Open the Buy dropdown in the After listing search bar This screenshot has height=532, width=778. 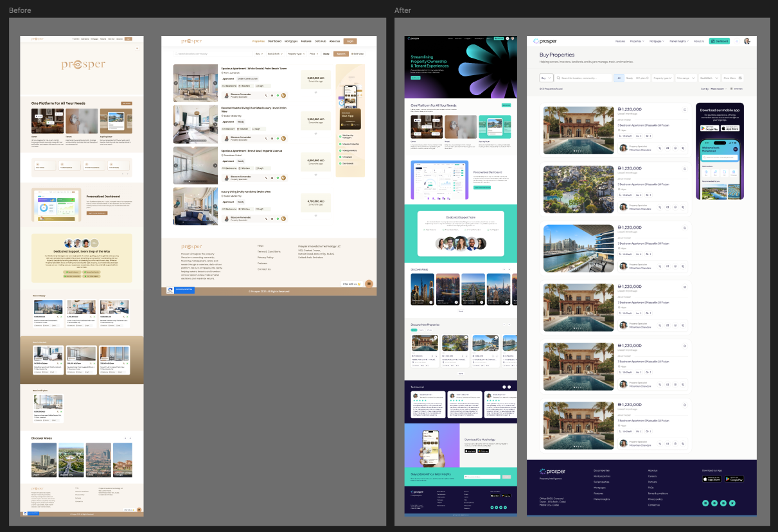546,78
